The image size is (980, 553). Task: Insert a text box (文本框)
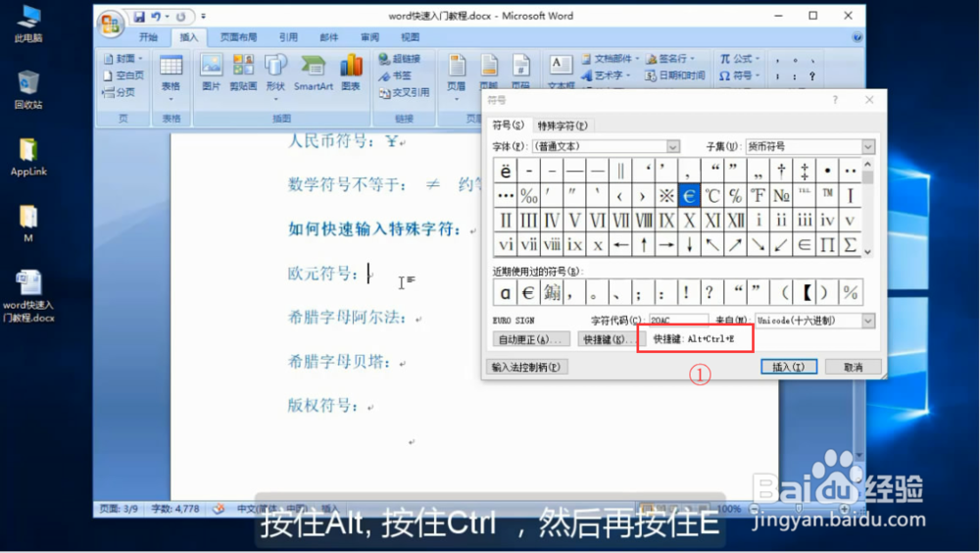point(561,72)
